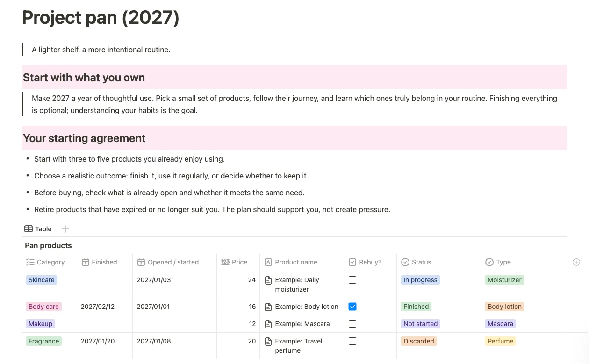Click the Table view grid icon

click(x=29, y=229)
